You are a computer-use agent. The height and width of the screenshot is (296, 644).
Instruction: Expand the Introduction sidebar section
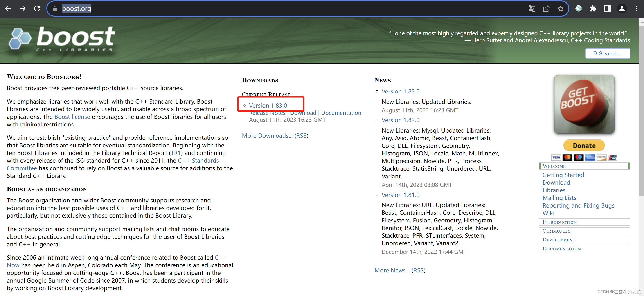559,222
